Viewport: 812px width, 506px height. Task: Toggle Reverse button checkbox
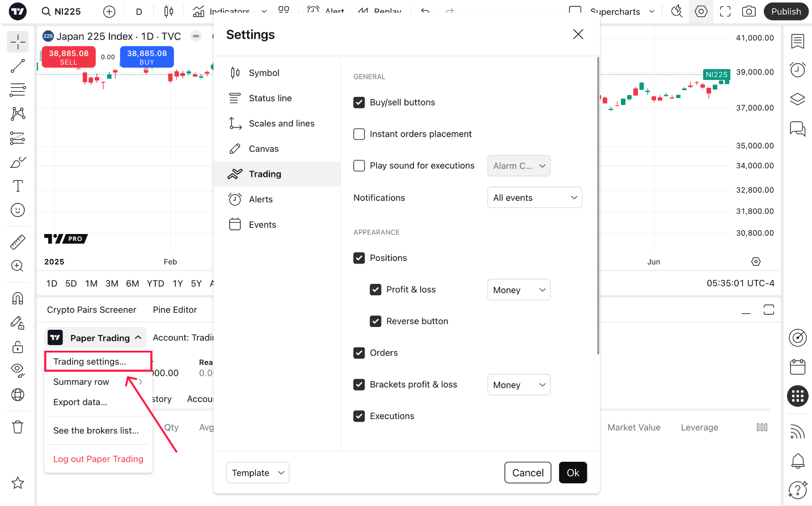[x=375, y=321]
